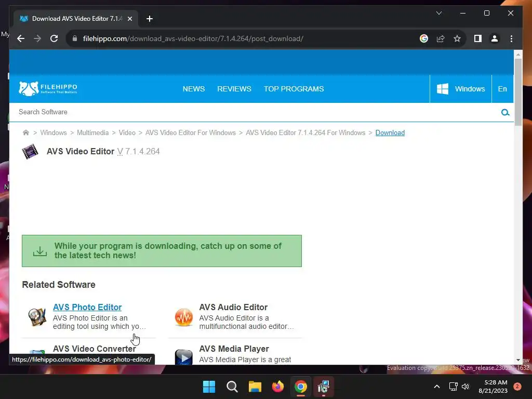Open the AVS Audio Editor entry
The image size is (532, 399).
point(233,307)
